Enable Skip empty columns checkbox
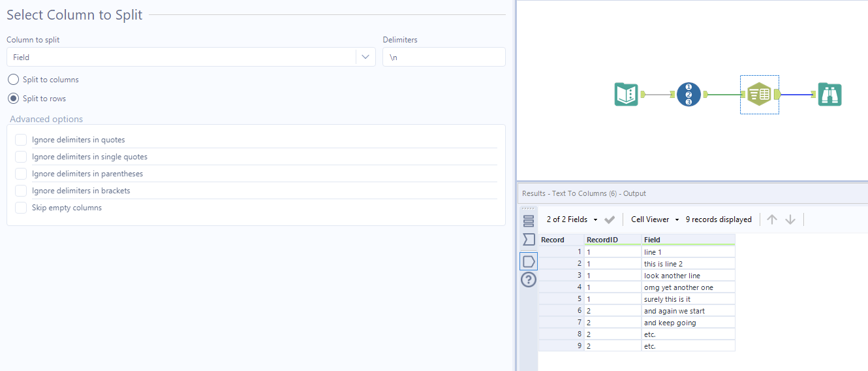 [21, 208]
